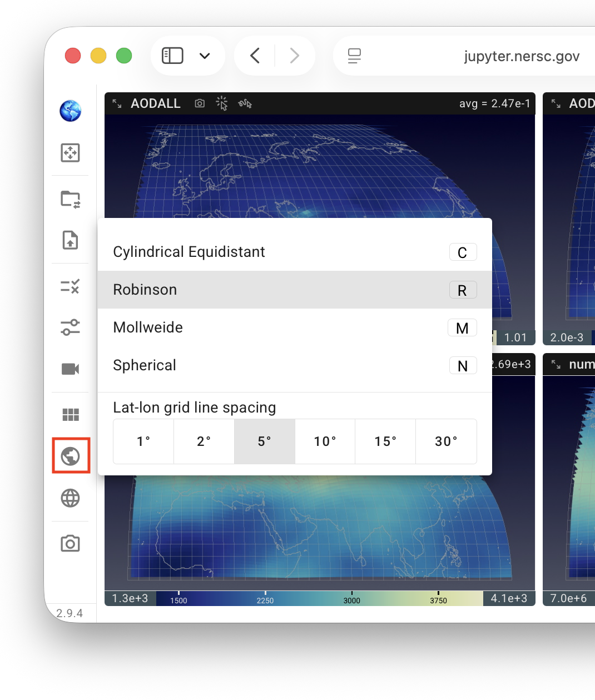Image resolution: width=595 pixels, height=700 pixels.
Task: Open the sidebar options dropdown chevron
Action: (x=205, y=56)
